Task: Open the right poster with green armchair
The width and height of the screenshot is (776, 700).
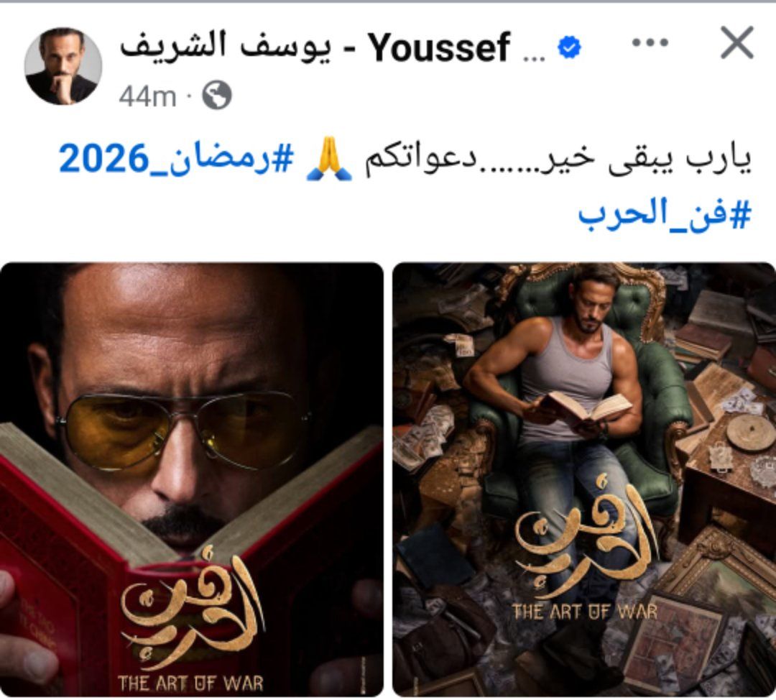Action: coord(584,479)
